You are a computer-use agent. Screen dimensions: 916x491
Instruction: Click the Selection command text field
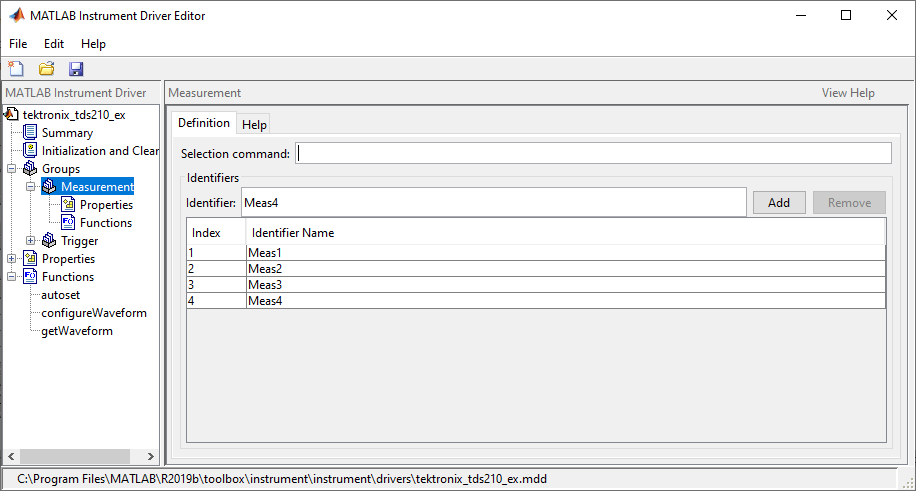(594, 153)
